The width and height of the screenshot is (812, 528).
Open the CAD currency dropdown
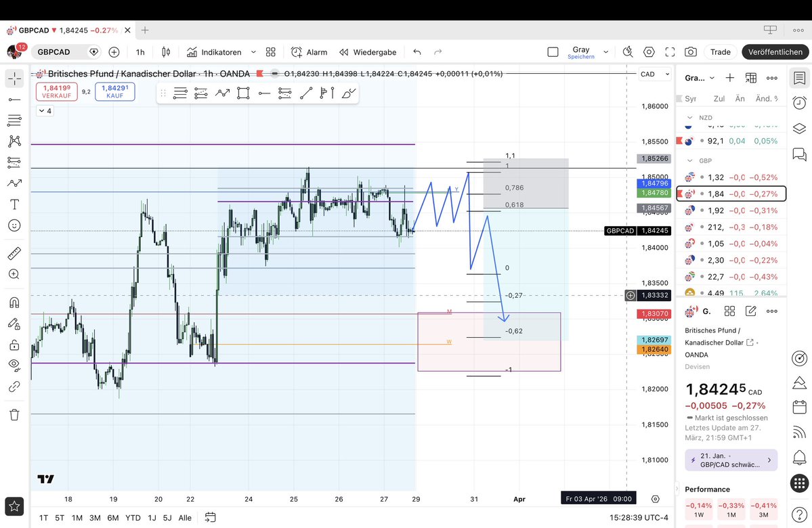pos(655,74)
